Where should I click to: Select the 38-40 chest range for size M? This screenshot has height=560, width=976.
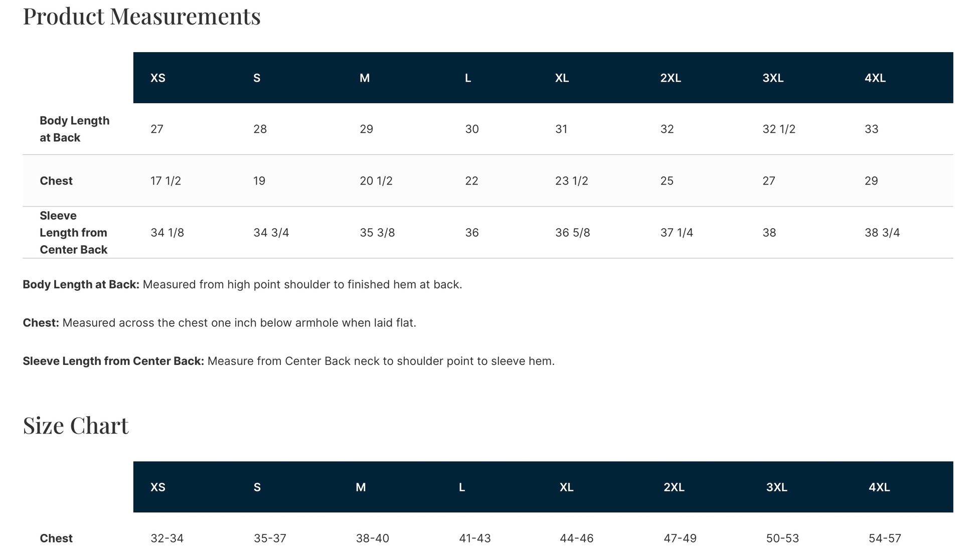pyautogui.click(x=372, y=538)
